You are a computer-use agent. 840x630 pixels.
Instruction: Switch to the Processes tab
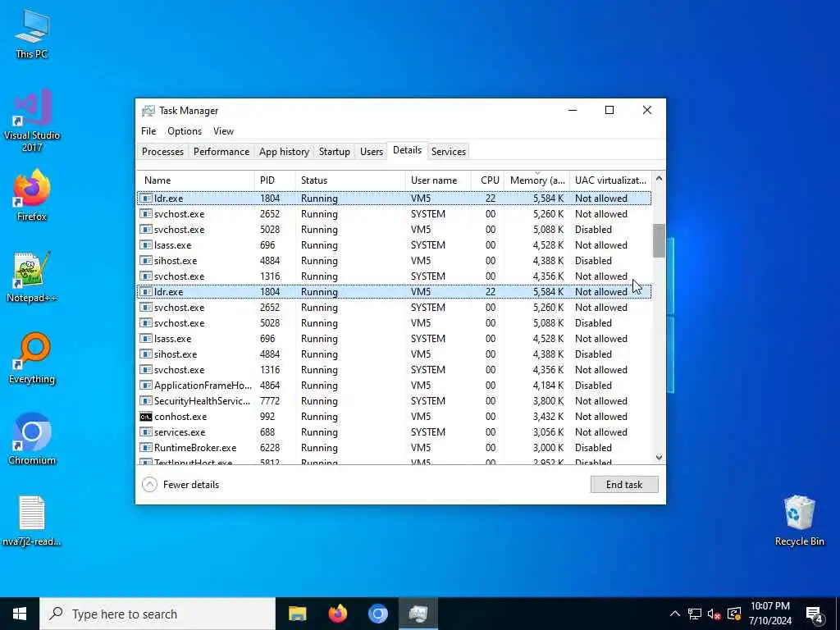click(163, 152)
